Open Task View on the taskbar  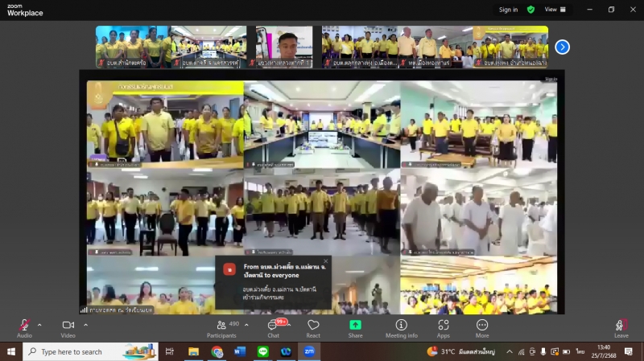coord(170,351)
